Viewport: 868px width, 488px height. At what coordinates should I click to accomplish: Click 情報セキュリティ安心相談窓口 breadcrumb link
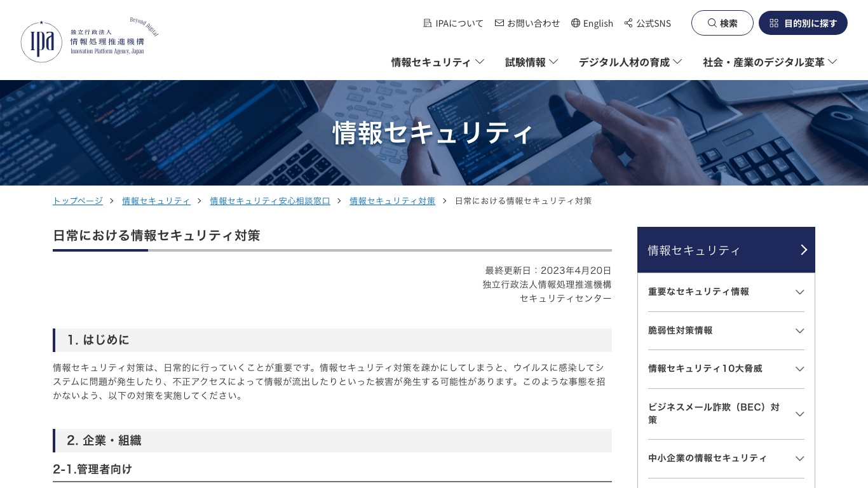[x=270, y=201]
